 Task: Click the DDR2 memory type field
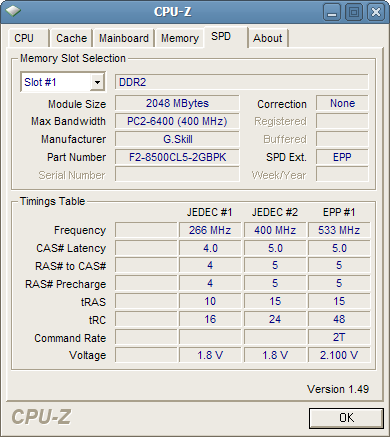tap(242, 82)
